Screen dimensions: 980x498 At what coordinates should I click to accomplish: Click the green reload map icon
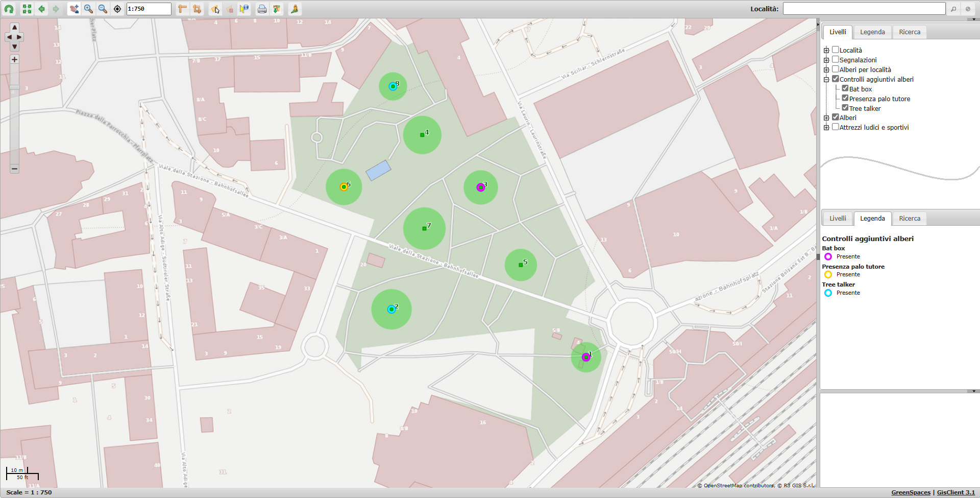tap(9, 9)
